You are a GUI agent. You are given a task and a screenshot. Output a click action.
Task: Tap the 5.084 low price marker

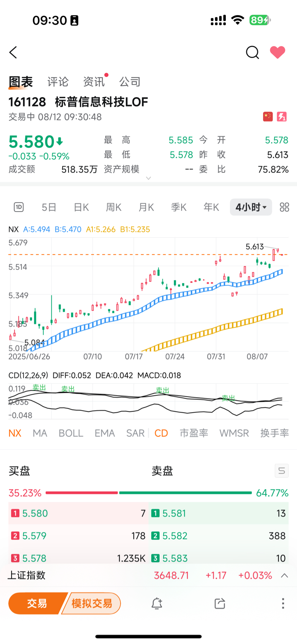click(x=35, y=342)
